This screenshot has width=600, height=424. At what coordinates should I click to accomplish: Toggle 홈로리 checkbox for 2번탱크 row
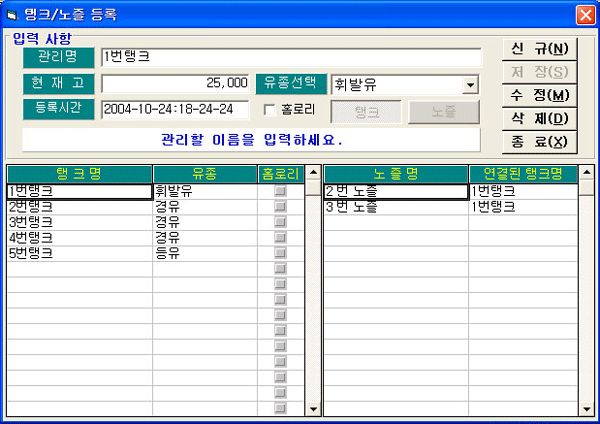pyautogui.click(x=280, y=207)
